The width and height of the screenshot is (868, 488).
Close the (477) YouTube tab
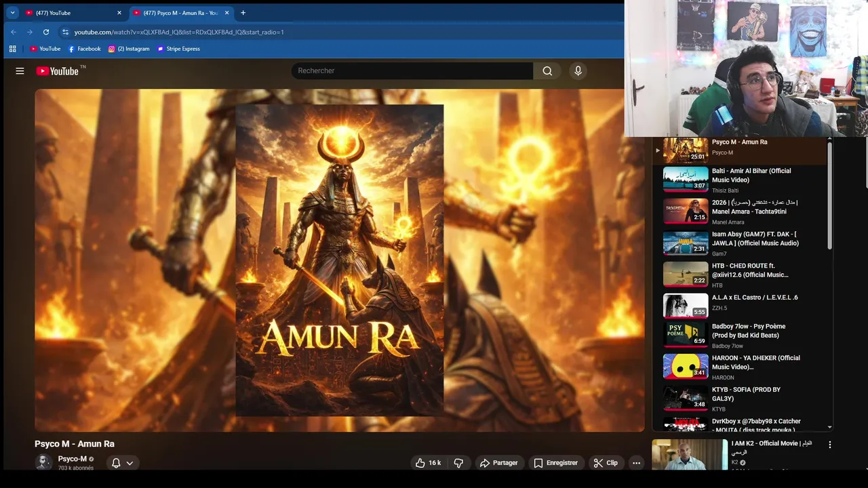click(x=119, y=13)
